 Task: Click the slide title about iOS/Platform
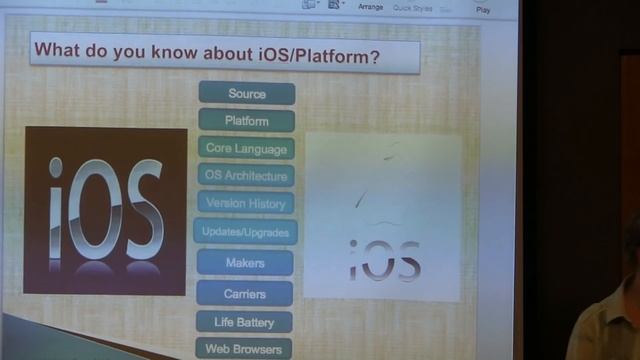225,53
